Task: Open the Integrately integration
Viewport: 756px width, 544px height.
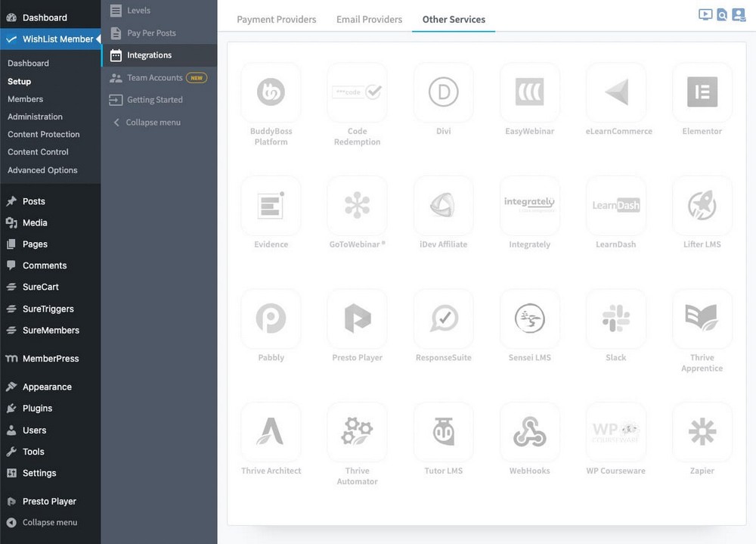Action: 529,205
